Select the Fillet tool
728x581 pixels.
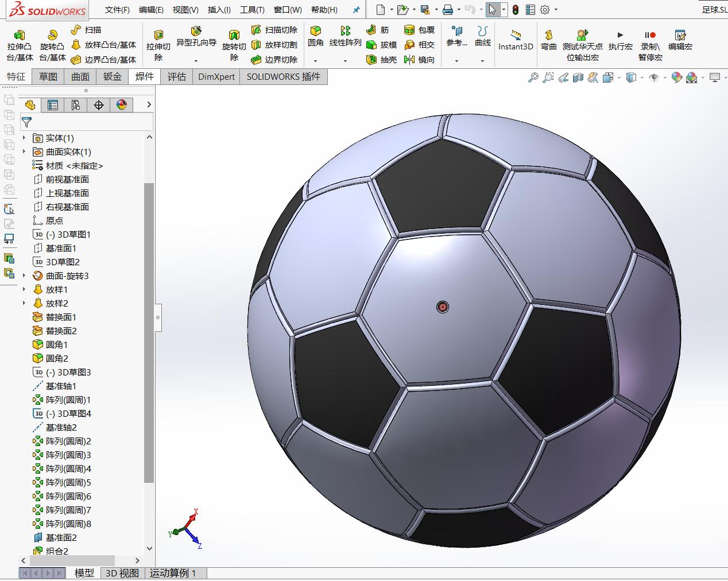pyautogui.click(x=315, y=37)
